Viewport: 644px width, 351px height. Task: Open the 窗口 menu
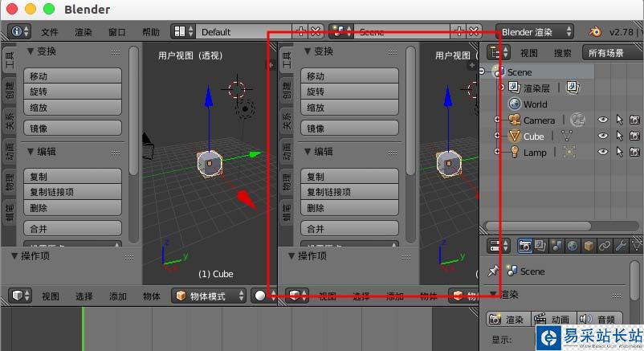(x=116, y=32)
